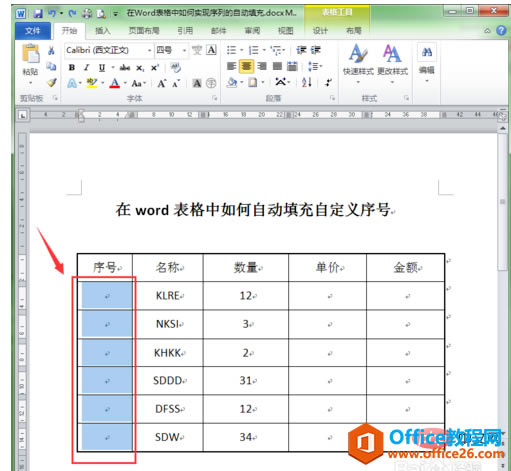Open Word Help question mark icon
Screen dimensions: 511x471
501,31
